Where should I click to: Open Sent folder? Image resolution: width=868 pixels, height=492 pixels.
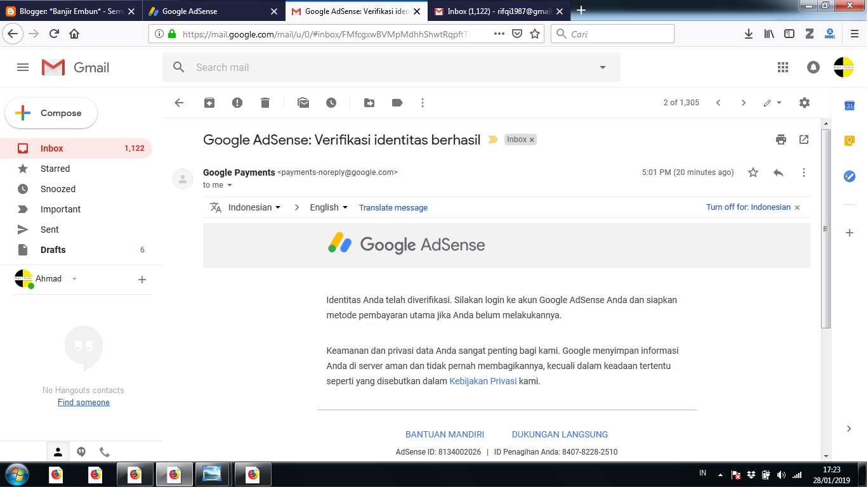(76, 230)
